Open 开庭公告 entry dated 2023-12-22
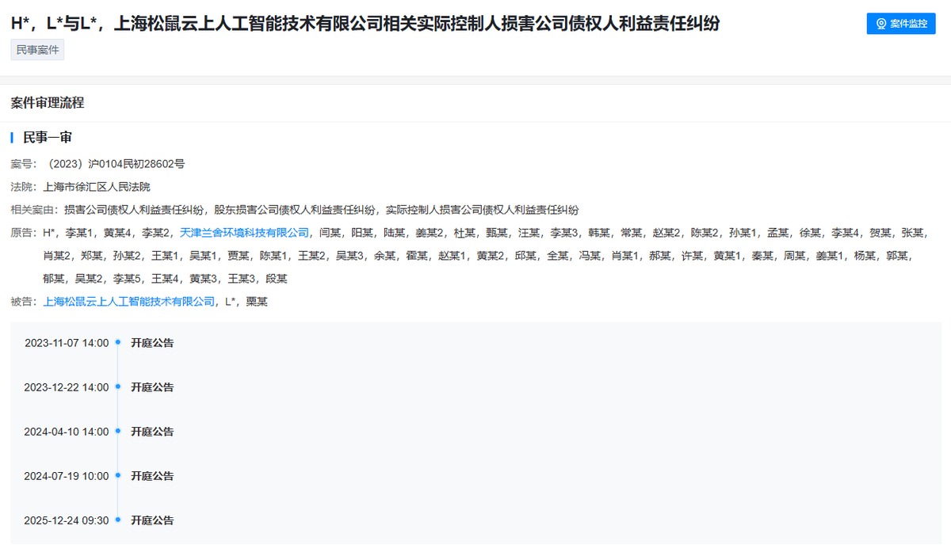 (x=152, y=387)
